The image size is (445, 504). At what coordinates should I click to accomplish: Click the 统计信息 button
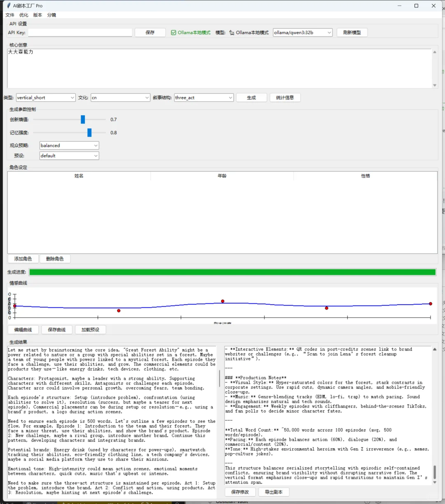point(285,98)
